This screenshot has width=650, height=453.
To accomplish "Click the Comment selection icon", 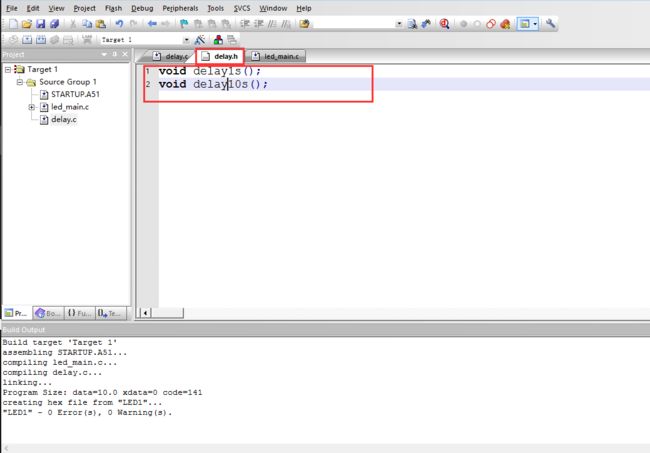I will pyautogui.click(x=272, y=24).
